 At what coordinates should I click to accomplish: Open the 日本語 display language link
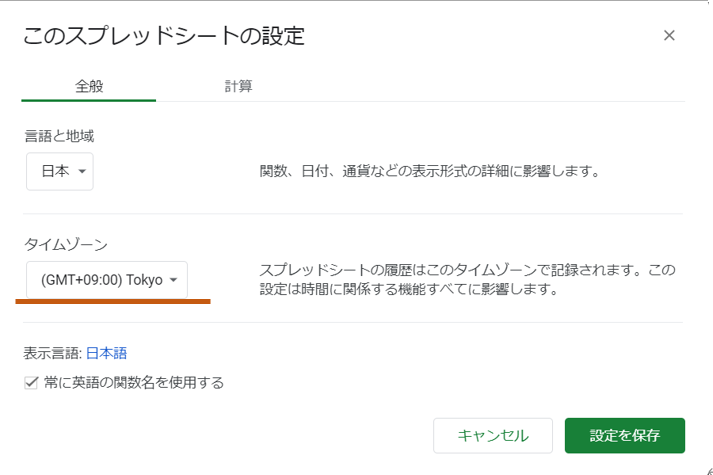coord(106,352)
